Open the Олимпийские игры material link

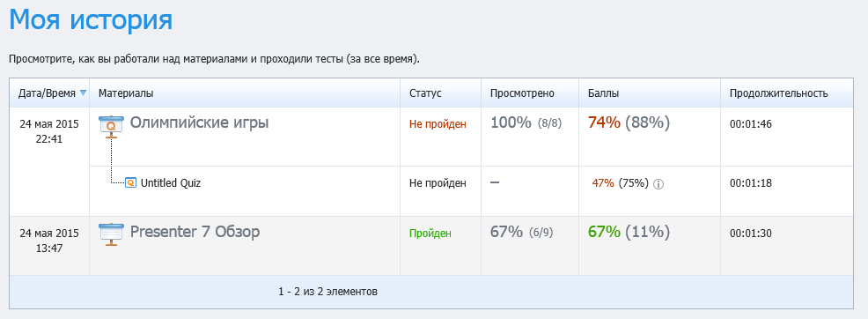[x=199, y=122]
